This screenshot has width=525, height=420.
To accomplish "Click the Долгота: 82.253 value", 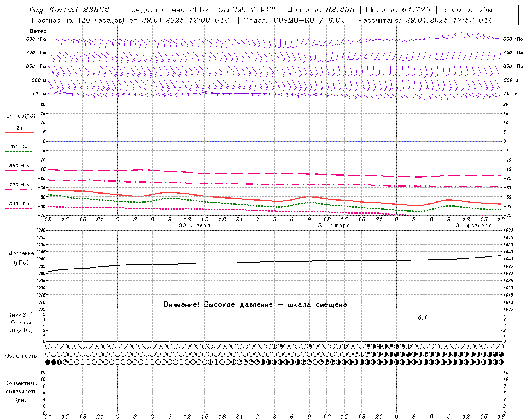I will point(321,10).
